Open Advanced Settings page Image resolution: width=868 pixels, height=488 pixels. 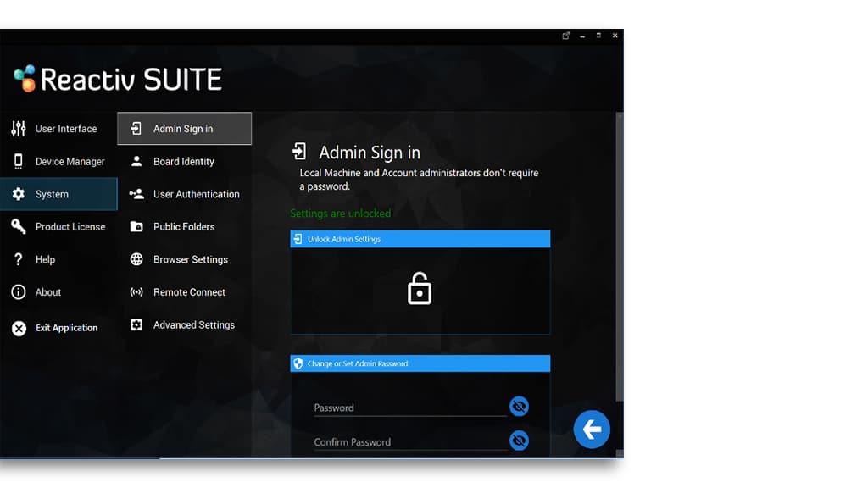click(x=184, y=324)
